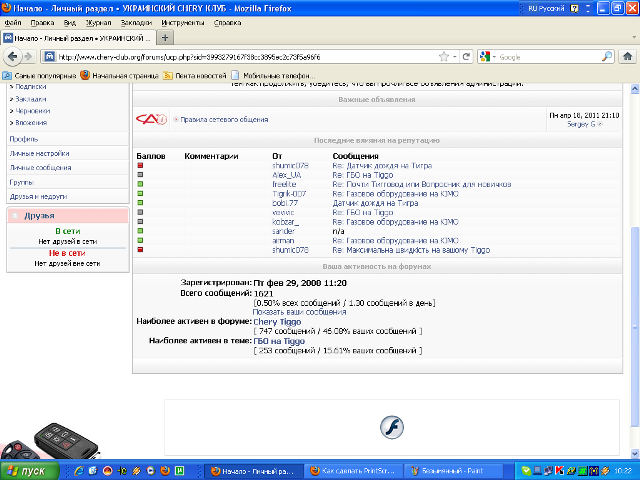Expand the tab list arrow
This screenshot has width=640, height=480.
pos(634,38)
